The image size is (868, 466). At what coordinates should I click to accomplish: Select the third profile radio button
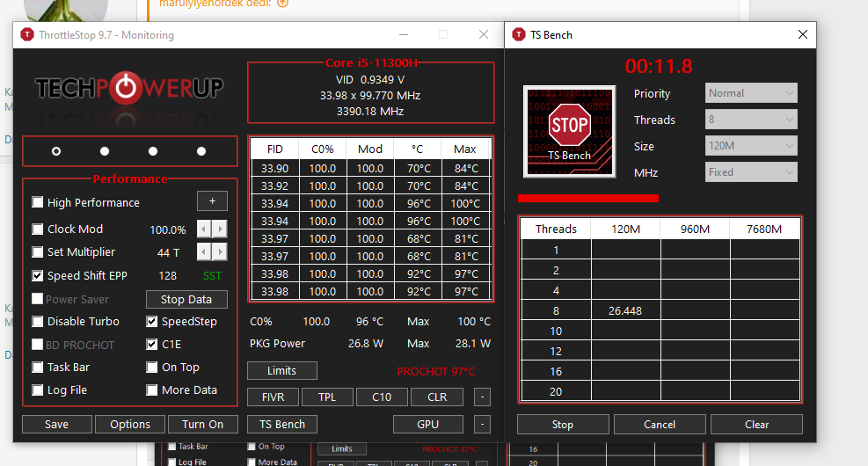click(x=153, y=151)
